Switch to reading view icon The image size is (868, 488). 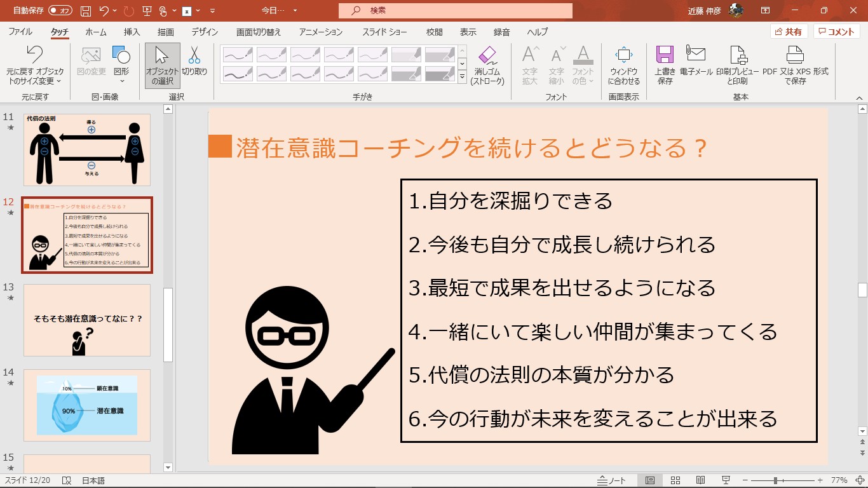(700, 480)
